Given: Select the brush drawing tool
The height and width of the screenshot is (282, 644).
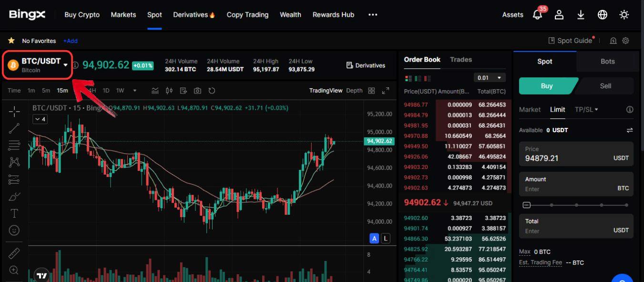Looking at the screenshot, I should 14,197.
